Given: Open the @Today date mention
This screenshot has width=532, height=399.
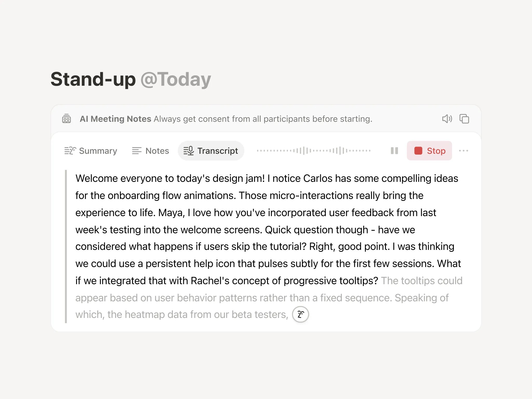Looking at the screenshot, I should point(176,79).
